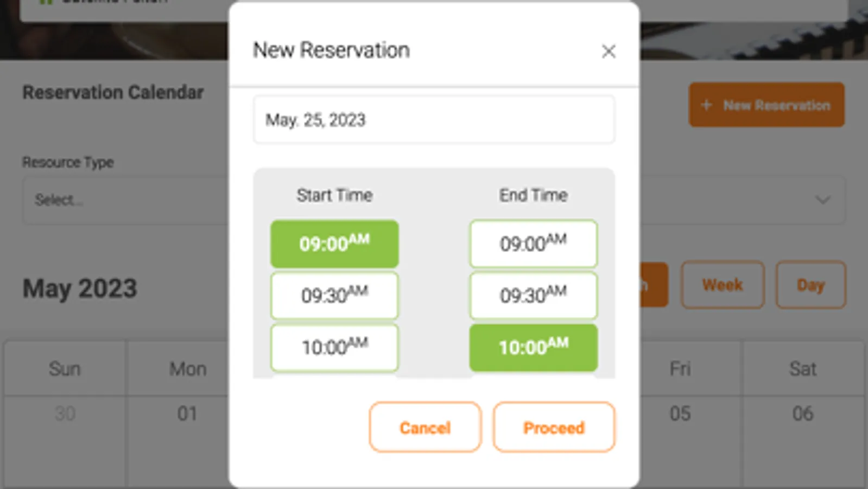Click the May 25, 2023 date field
The height and width of the screenshot is (489, 868).
click(x=433, y=120)
